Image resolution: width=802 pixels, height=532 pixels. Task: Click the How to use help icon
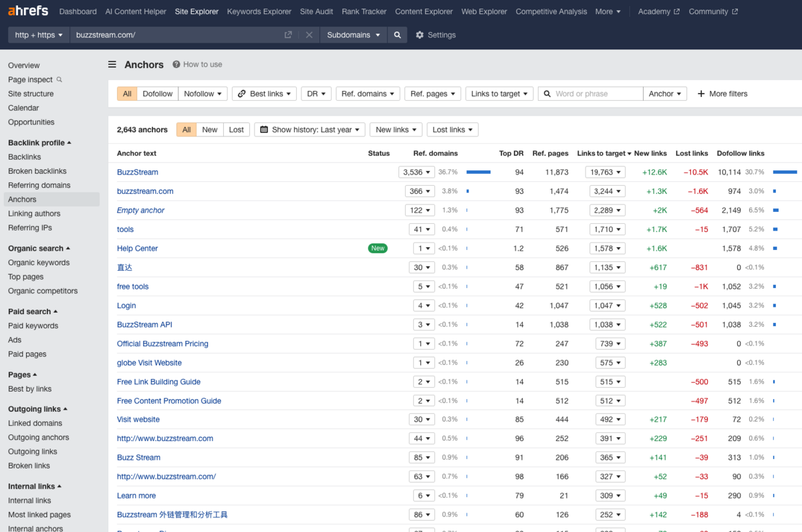[x=177, y=64]
